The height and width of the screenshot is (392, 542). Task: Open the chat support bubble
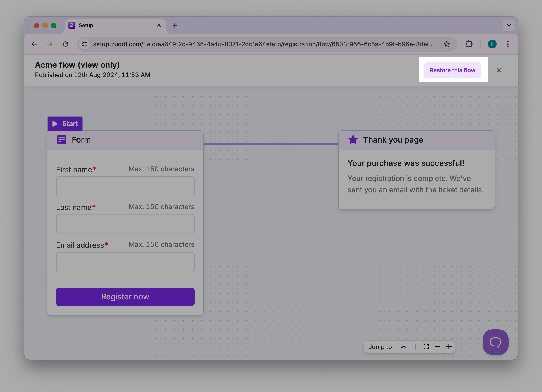[495, 342]
